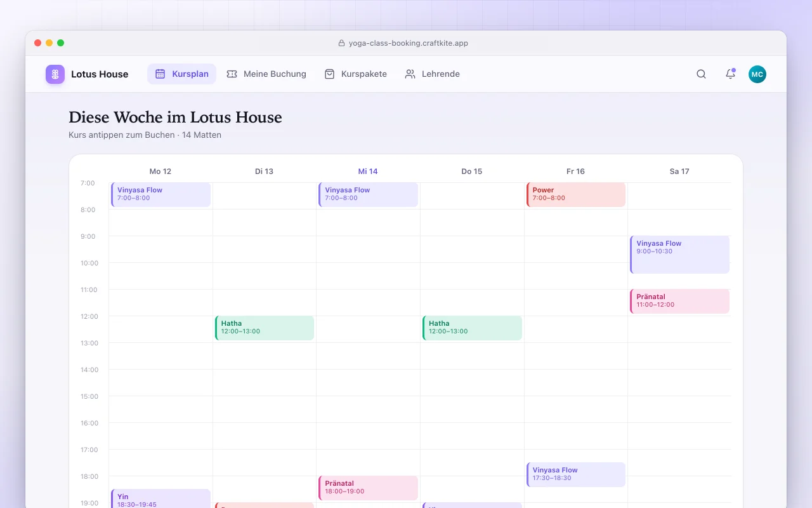Click the Lotus House logo icon
The width and height of the screenshot is (812, 508).
point(55,74)
